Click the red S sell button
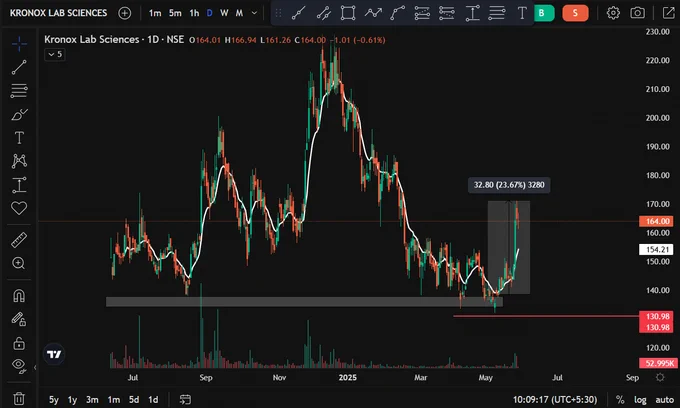The image size is (680, 408). click(575, 13)
